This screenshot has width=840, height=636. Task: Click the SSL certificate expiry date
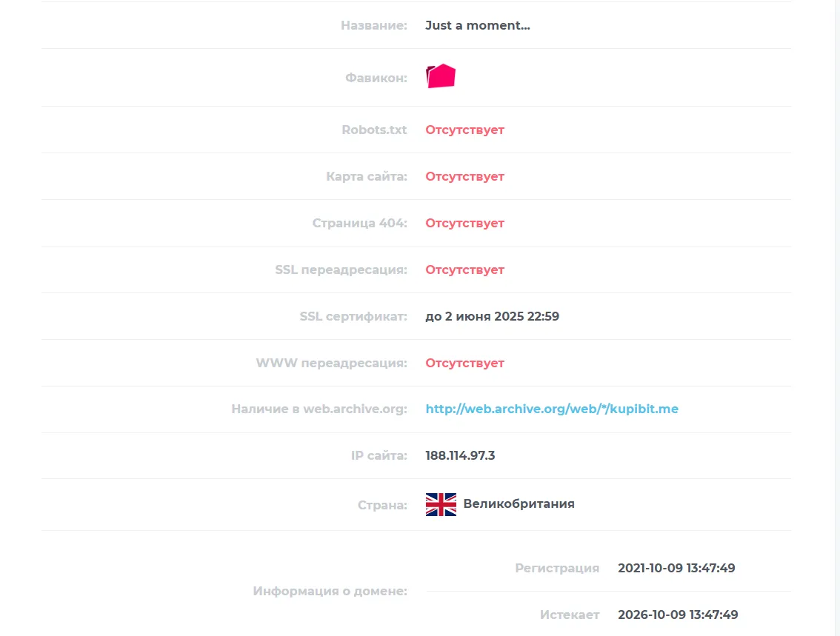coord(492,316)
